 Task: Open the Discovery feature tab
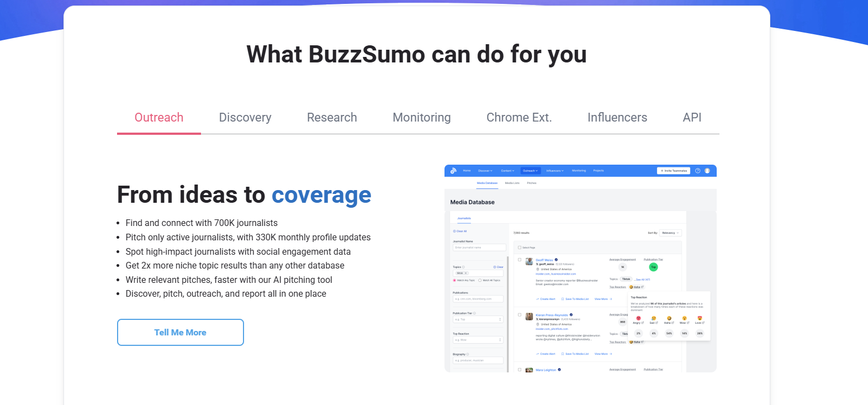point(245,118)
